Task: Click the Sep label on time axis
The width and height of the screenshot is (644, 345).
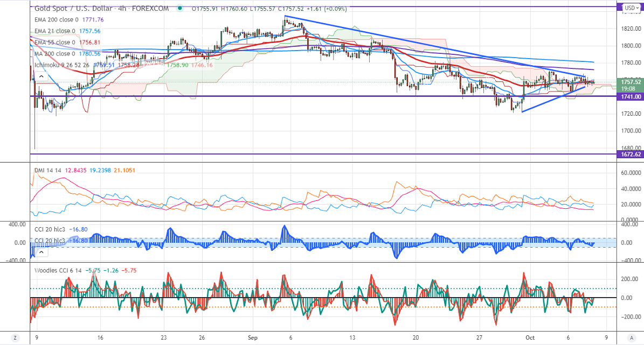Action: [x=253, y=338]
